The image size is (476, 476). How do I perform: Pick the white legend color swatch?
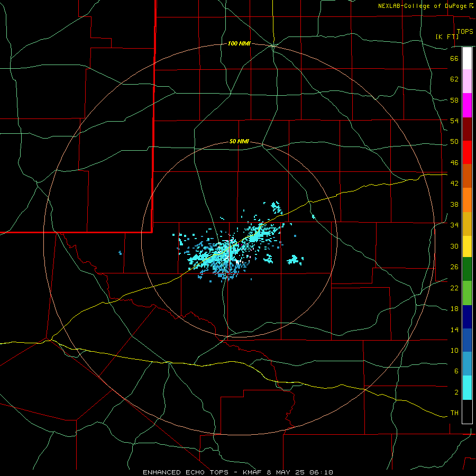tap(467, 58)
